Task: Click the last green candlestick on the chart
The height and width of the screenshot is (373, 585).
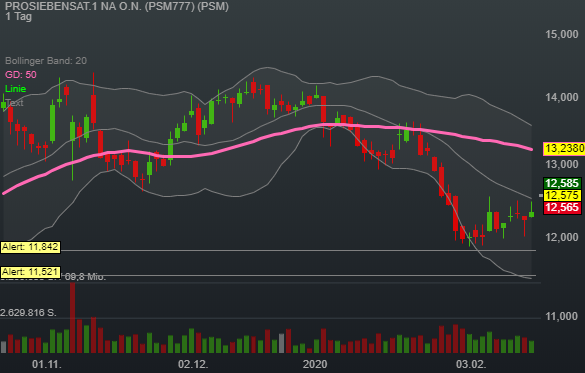Action: click(x=531, y=210)
